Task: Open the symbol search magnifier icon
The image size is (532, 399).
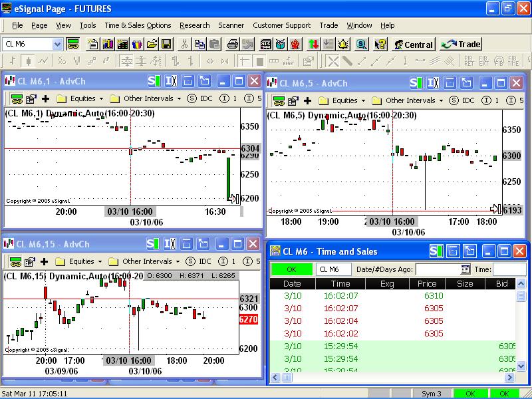Action: pos(362,44)
